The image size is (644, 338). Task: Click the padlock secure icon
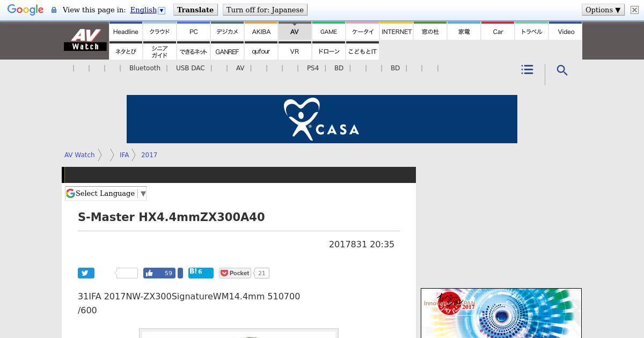[54, 10]
